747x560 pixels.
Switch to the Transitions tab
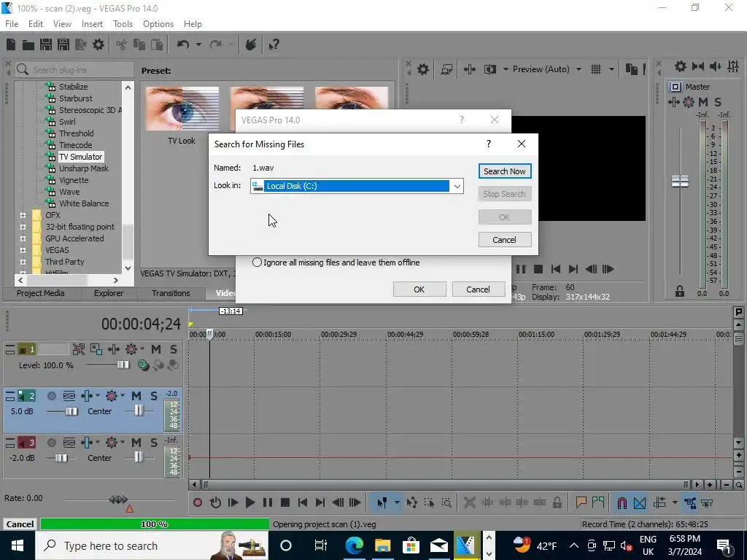[171, 293]
